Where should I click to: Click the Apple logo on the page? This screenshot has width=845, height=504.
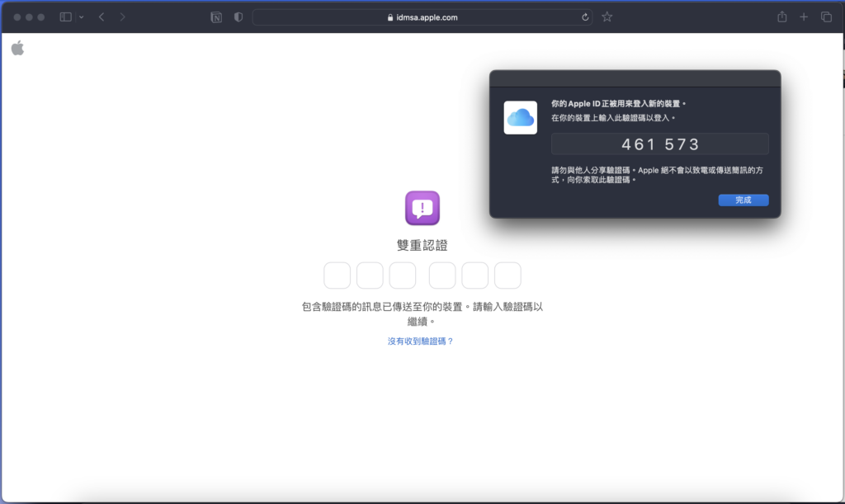coord(18,48)
